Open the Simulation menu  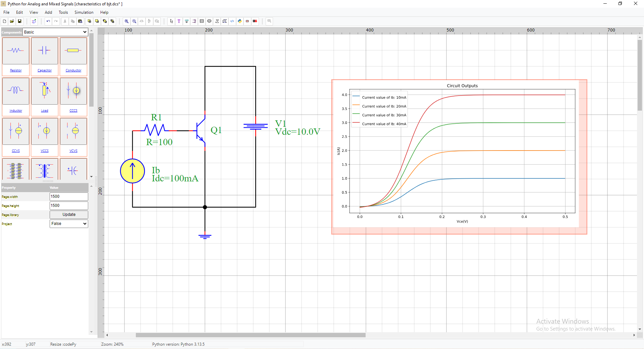pyautogui.click(x=84, y=12)
